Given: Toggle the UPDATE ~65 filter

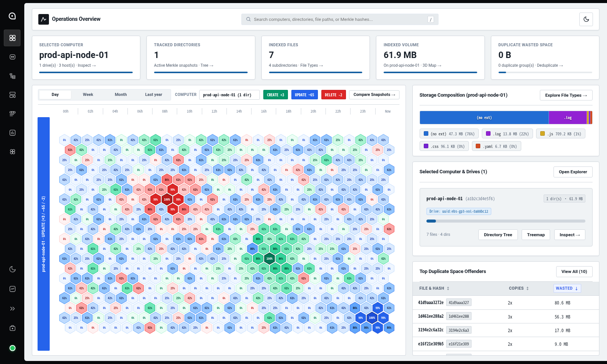Looking at the screenshot, I should coord(305,95).
